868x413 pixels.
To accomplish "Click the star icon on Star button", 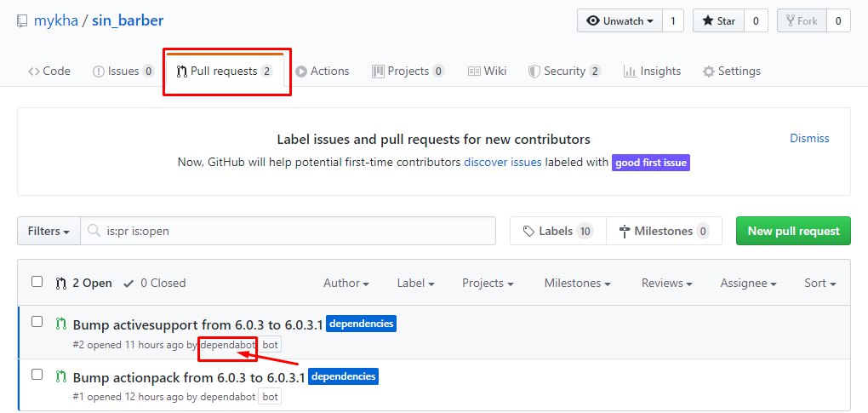I will pyautogui.click(x=707, y=21).
